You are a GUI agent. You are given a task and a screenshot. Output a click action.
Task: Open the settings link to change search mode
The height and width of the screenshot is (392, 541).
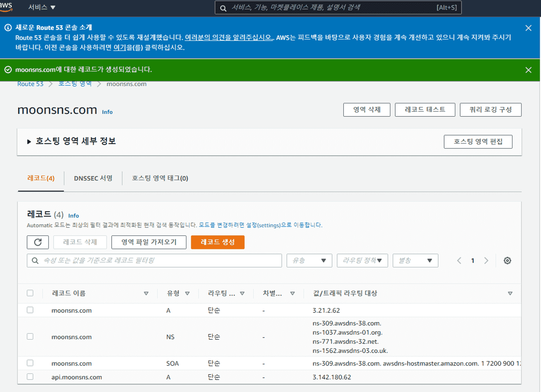(x=261, y=225)
